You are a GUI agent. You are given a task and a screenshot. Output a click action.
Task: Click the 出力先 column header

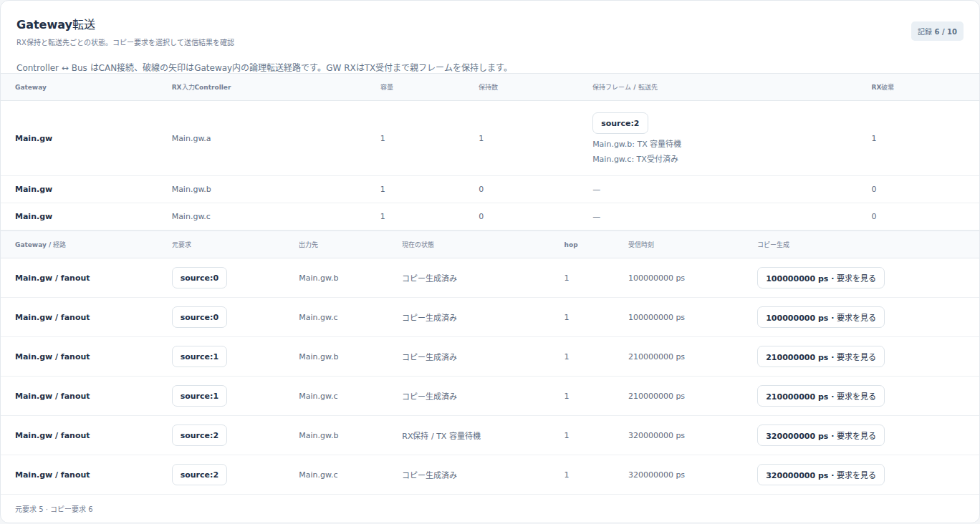[309, 245]
